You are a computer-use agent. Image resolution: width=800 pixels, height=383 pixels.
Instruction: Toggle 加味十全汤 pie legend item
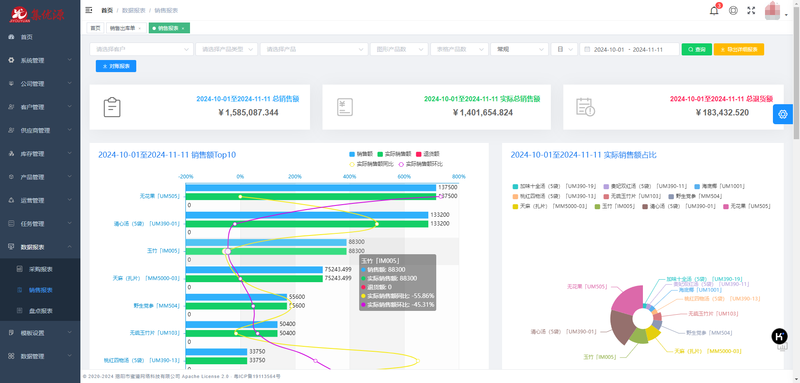[x=555, y=186]
